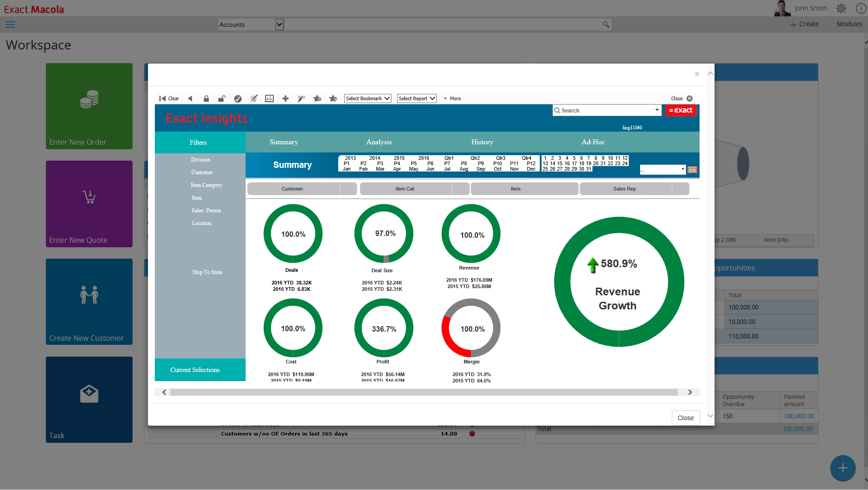Click the edit sheet pin icon

[x=301, y=98]
